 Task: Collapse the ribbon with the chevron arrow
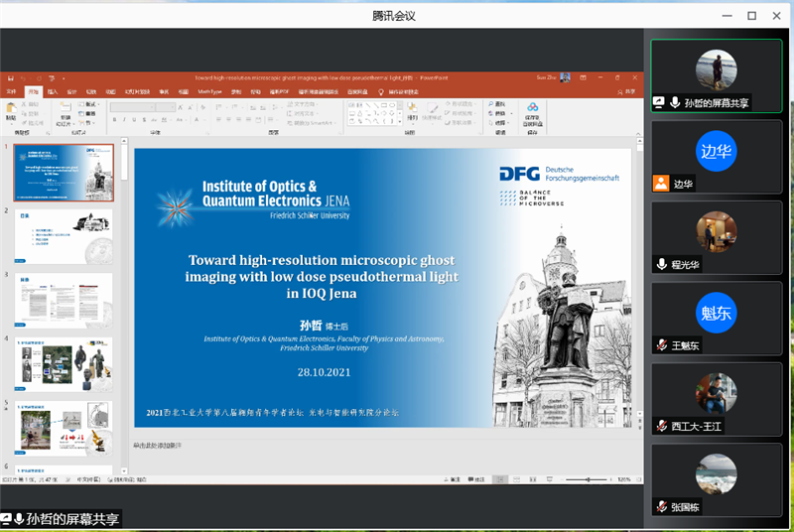coord(638,134)
